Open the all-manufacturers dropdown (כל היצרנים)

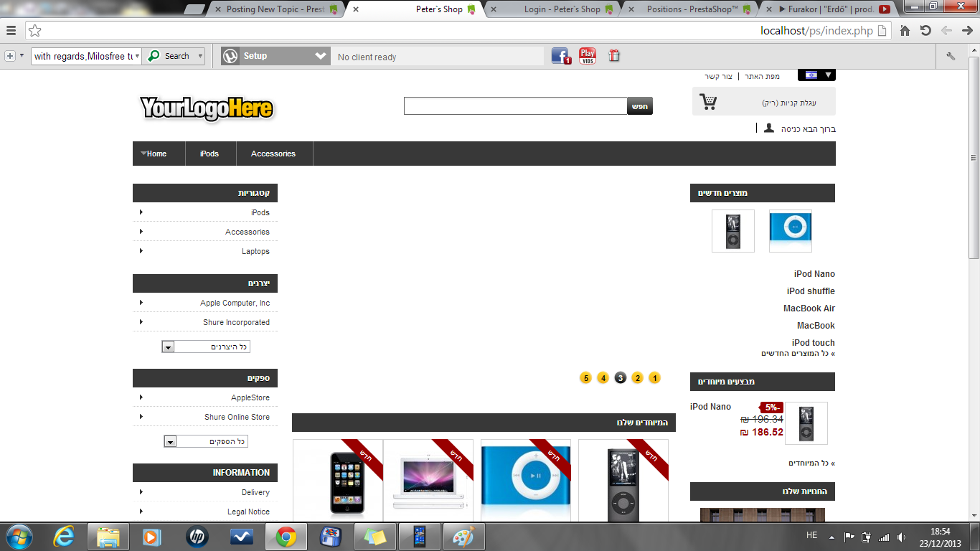[206, 347]
